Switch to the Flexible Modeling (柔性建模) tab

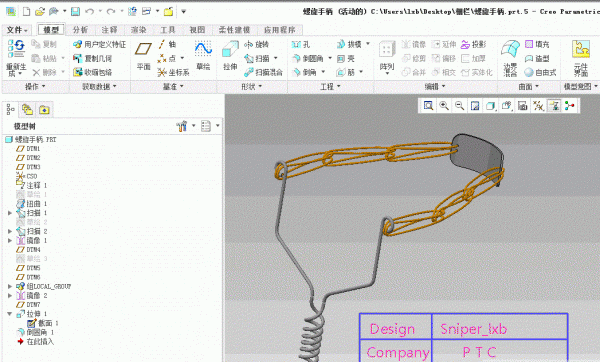234,30
